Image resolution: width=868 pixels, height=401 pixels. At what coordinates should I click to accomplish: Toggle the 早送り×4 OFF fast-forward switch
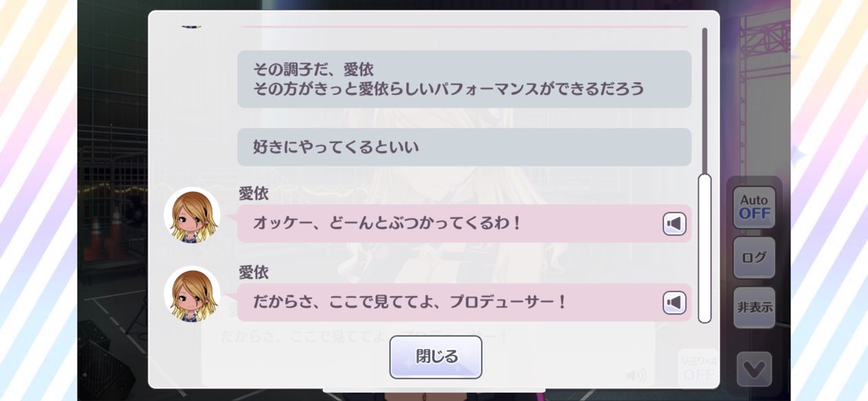click(699, 369)
